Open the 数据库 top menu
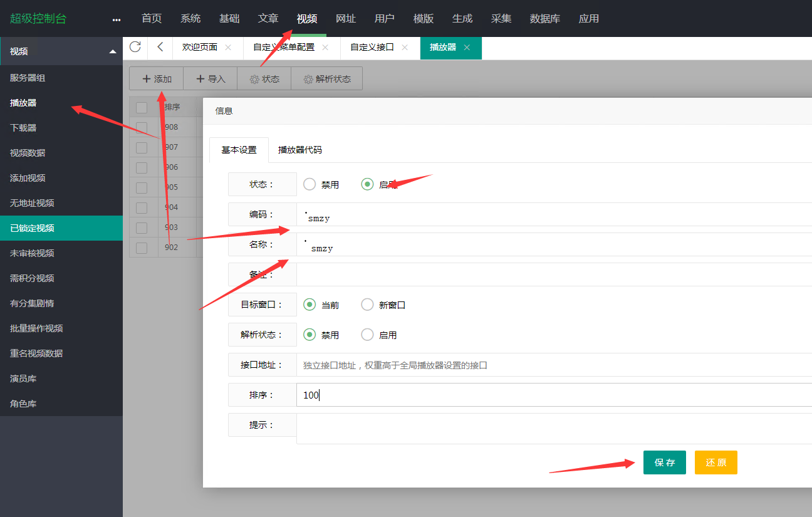812x517 pixels. [544, 19]
